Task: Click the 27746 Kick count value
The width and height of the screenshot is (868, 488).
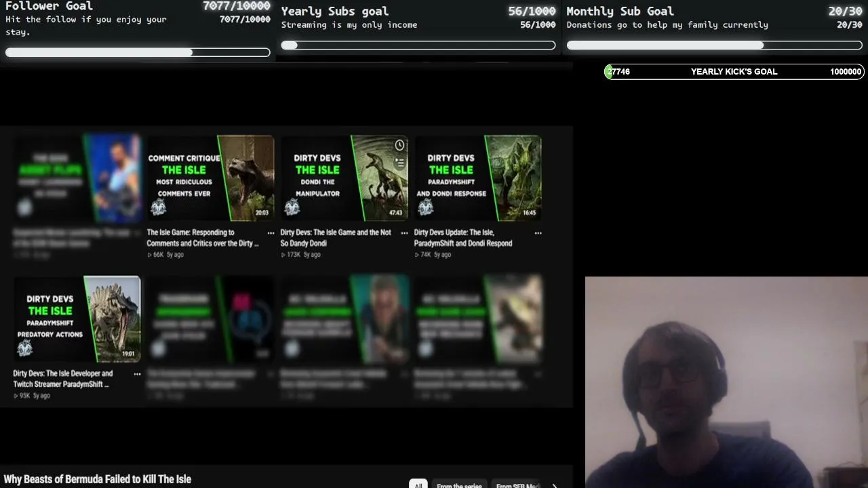Action: pos(619,72)
